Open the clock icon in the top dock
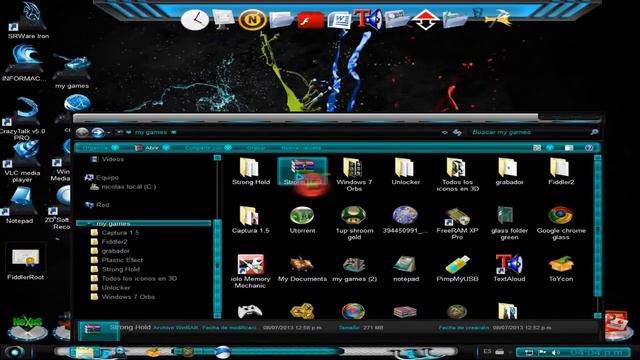This screenshot has width=640, height=360. 195,20
